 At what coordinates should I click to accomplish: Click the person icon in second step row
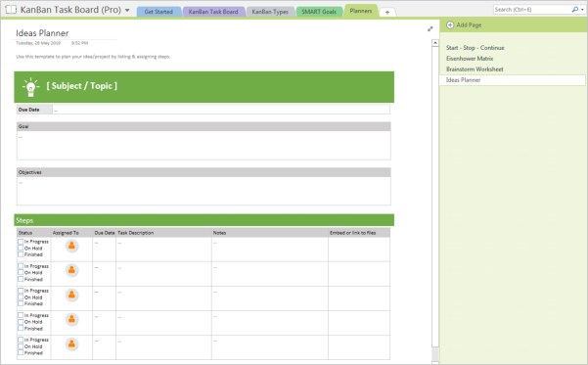tap(71, 270)
